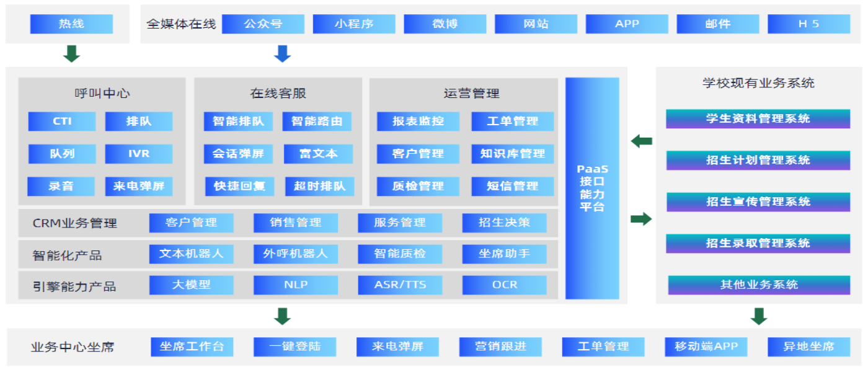Click the 外呼机器人 block
The width and height of the screenshot is (868, 372).
(x=295, y=254)
